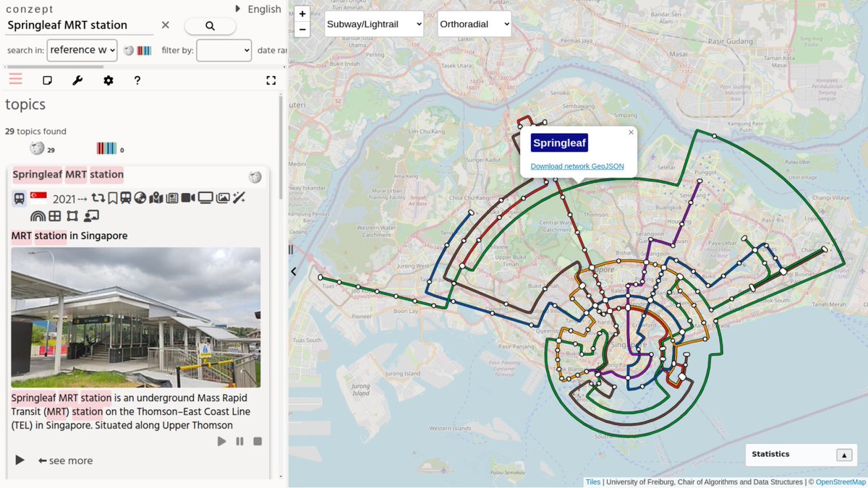This screenshot has height=488, width=868.
Task: Collapse sidebar with left chevron arrow
Action: [x=294, y=272]
